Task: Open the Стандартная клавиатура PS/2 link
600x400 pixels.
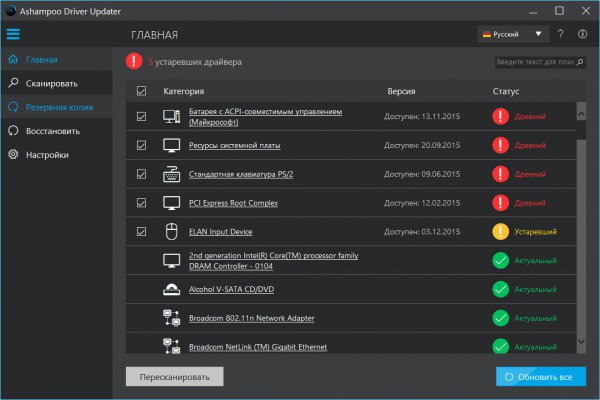Action: tap(241, 174)
